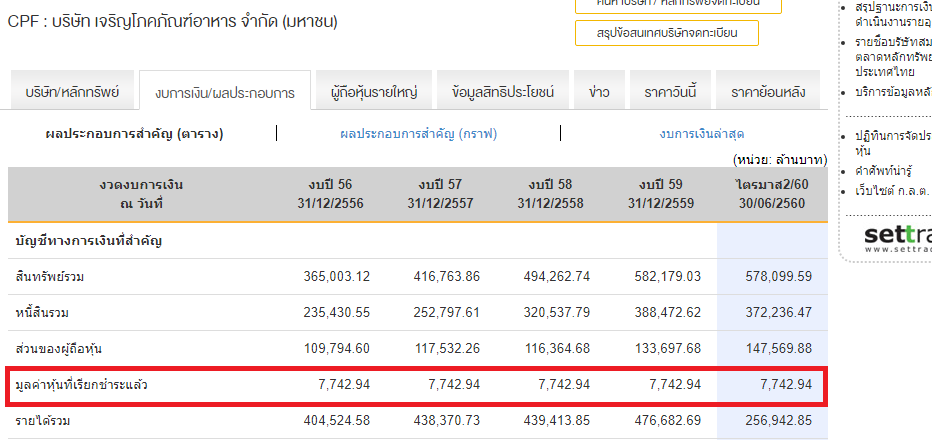Visit the เว็บไซต์ ก.ล.ต. link
Screen dimensions: 932x440
(x=892, y=190)
